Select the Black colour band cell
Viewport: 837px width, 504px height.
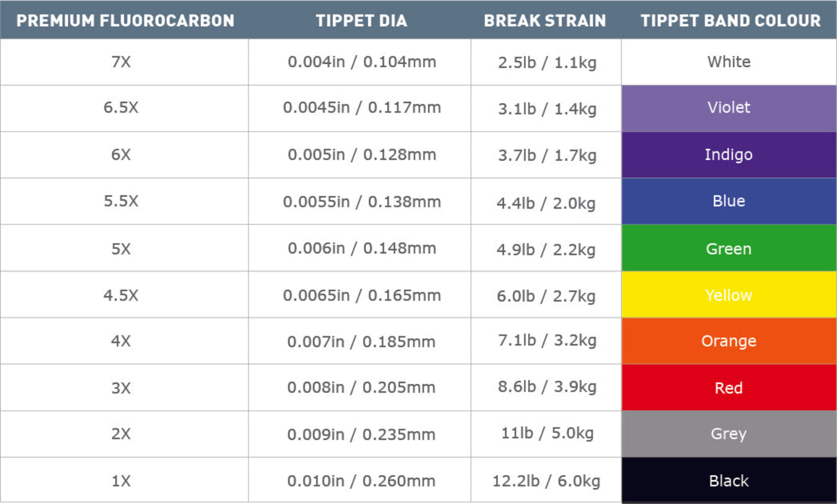pos(729,481)
